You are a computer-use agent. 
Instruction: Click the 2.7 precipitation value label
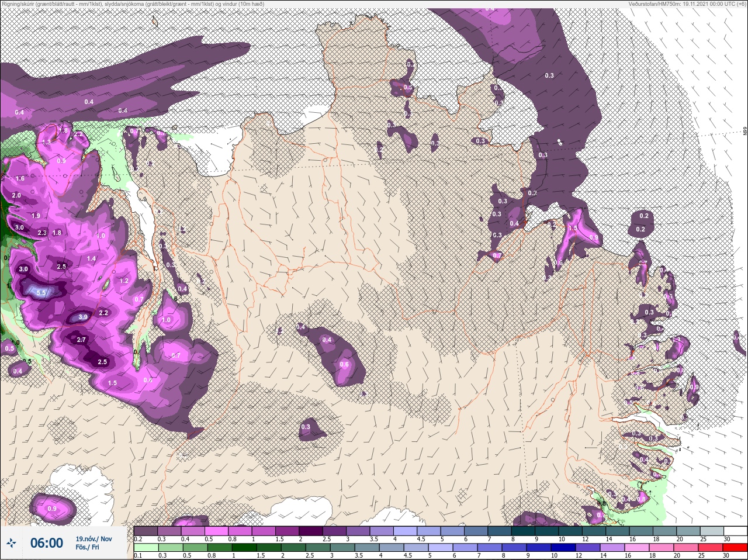tap(81, 340)
